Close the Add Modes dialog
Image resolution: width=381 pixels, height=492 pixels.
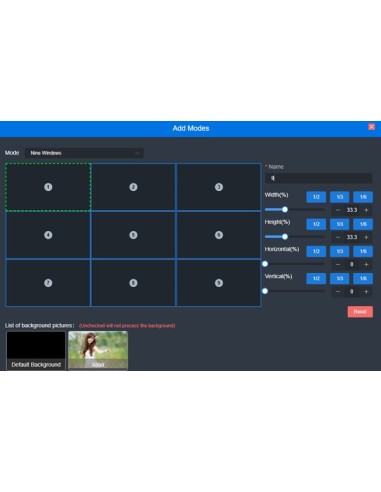pos(371,127)
